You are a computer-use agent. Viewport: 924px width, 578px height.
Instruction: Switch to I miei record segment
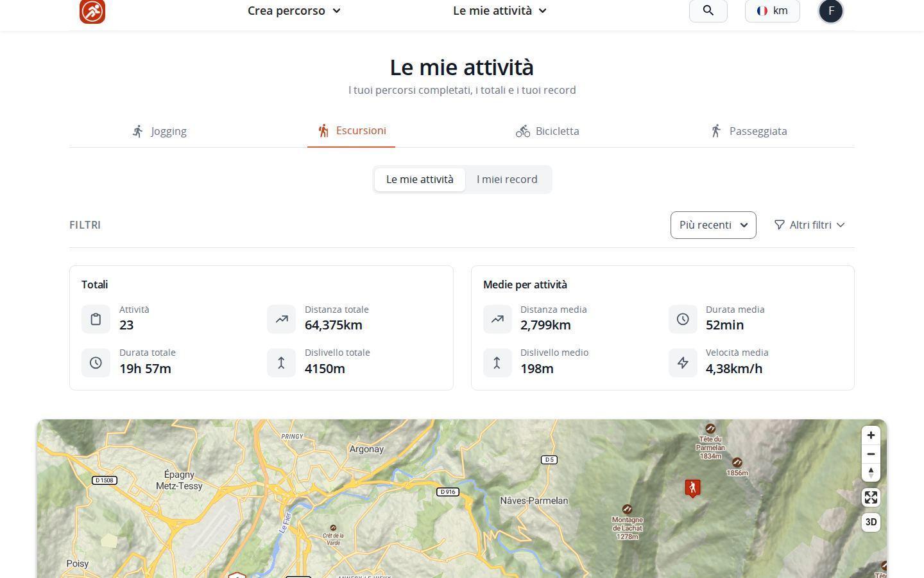point(507,179)
